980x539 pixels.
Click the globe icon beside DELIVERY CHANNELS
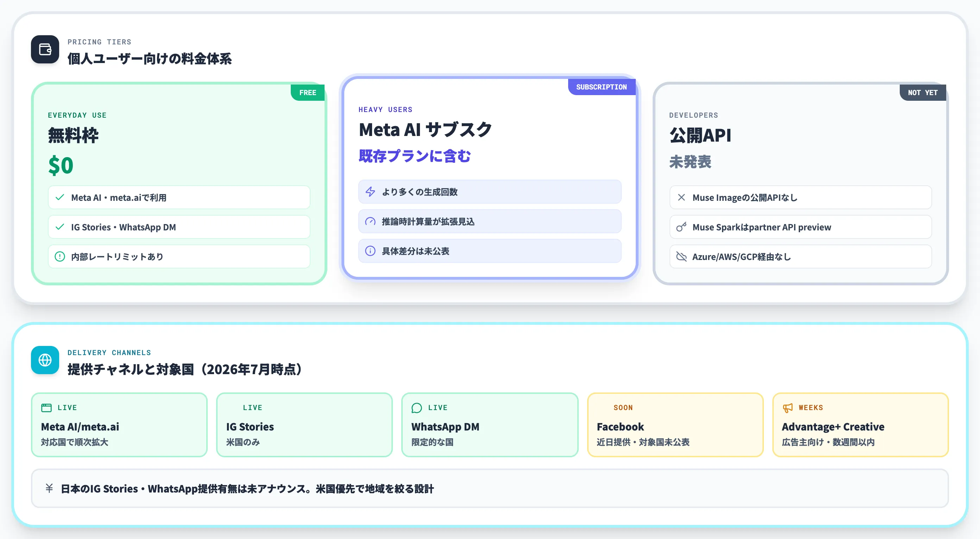[x=45, y=360]
